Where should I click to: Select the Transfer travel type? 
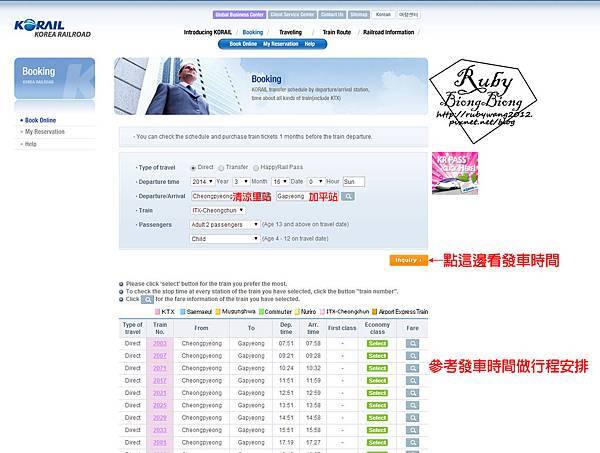[221, 168]
